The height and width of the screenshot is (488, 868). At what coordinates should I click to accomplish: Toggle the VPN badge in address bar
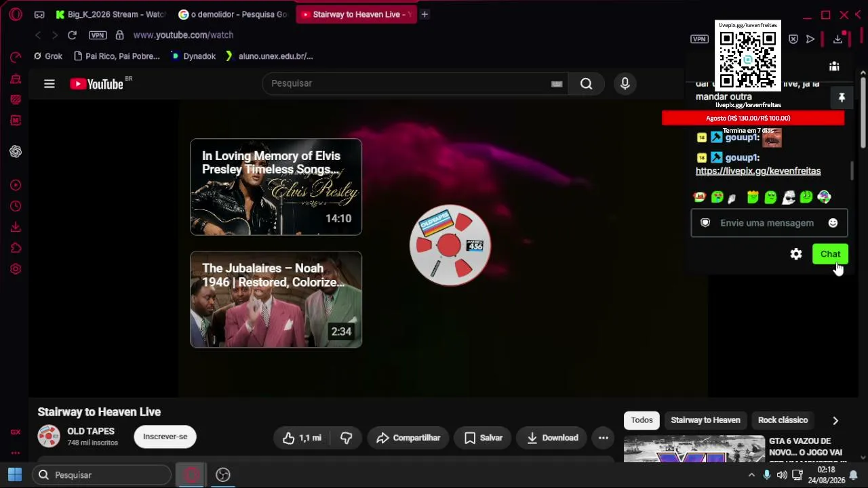click(x=98, y=35)
